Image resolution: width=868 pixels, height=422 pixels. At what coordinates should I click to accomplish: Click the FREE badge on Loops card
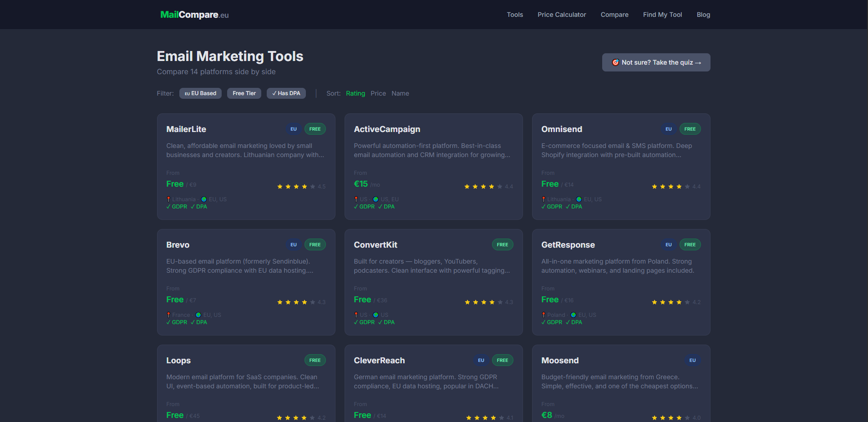click(315, 361)
